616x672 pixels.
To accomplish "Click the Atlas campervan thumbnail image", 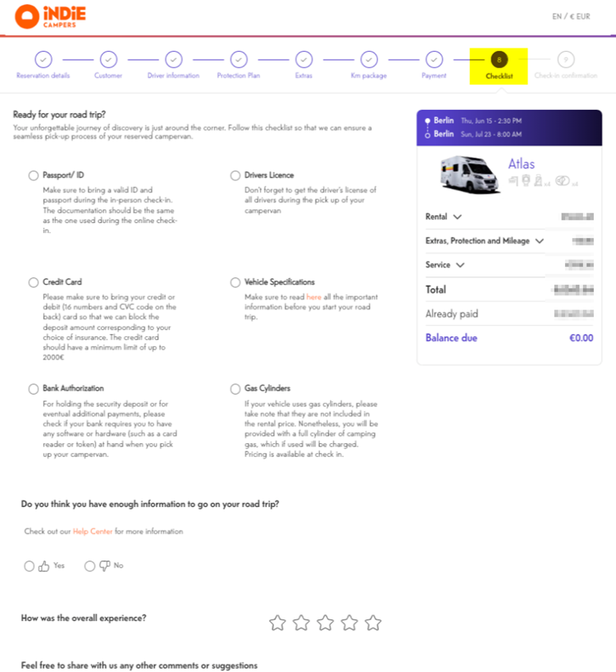I will [468, 172].
